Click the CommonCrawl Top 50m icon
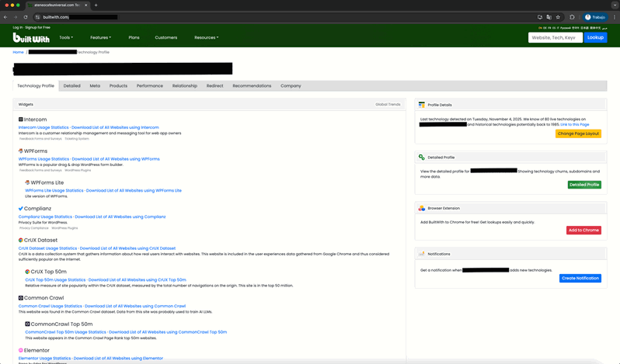620x364 pixels. coord(27,324)
